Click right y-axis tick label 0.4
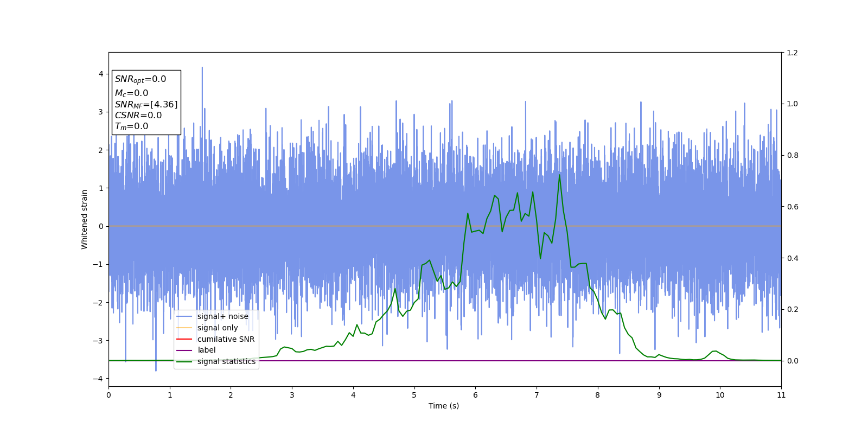Image resolution: width=868 pixels, height=434 pixels. tap(792, 258)
